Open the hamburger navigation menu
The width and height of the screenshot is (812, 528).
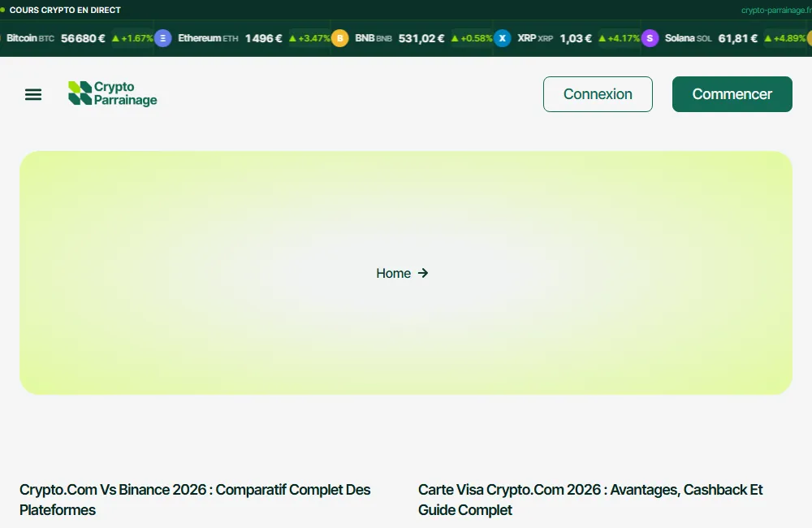[x=33, y=94]
